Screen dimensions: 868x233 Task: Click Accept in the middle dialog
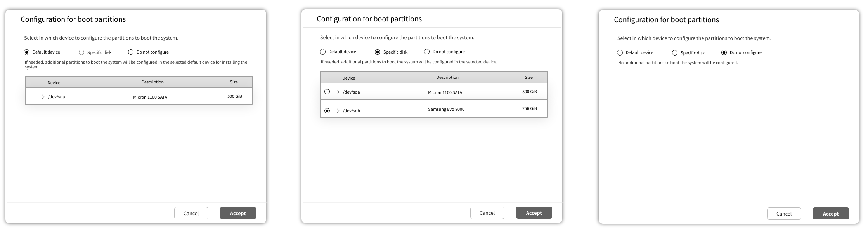click(534, 213)
